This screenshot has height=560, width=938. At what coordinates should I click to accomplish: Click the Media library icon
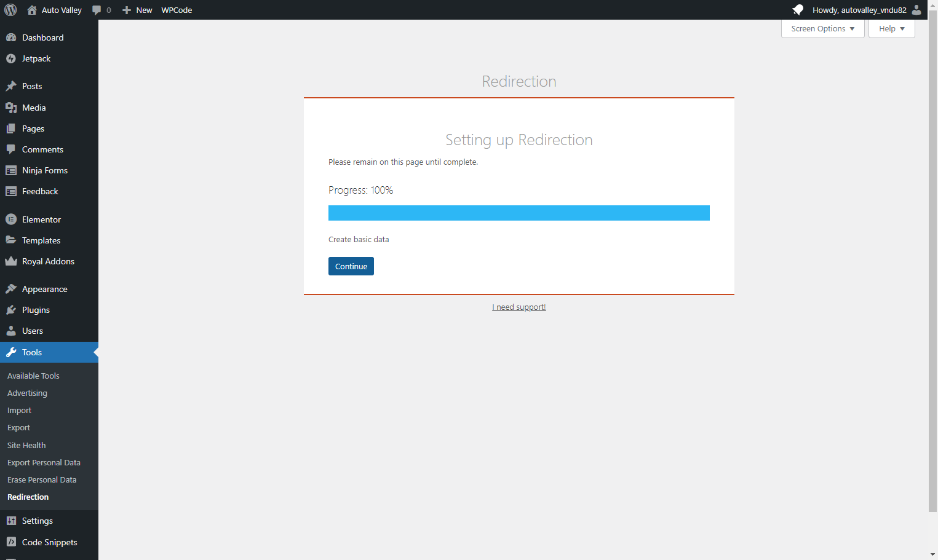tap(11, 108)
